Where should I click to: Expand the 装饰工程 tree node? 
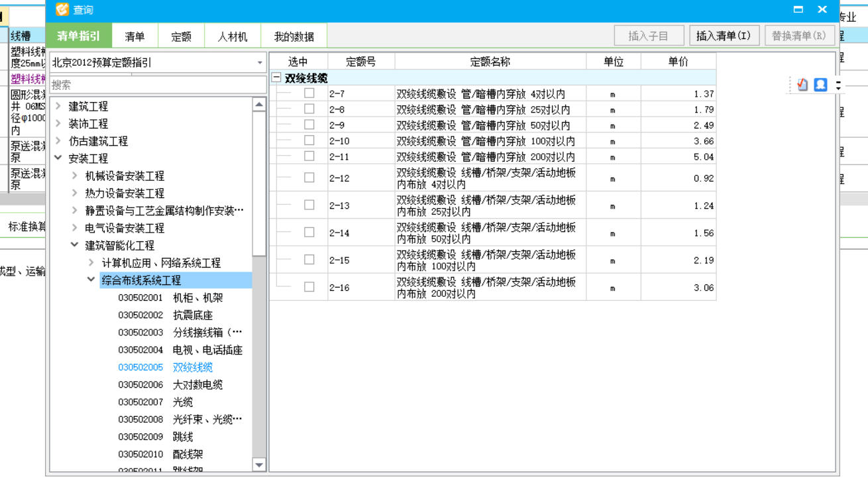pyautogui.click(x=58, y=123)
